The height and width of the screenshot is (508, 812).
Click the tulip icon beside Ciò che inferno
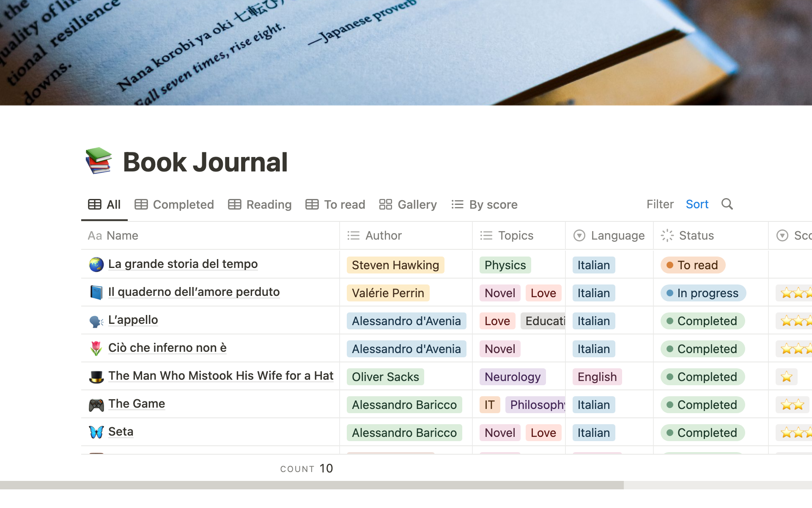pos(96,348)
